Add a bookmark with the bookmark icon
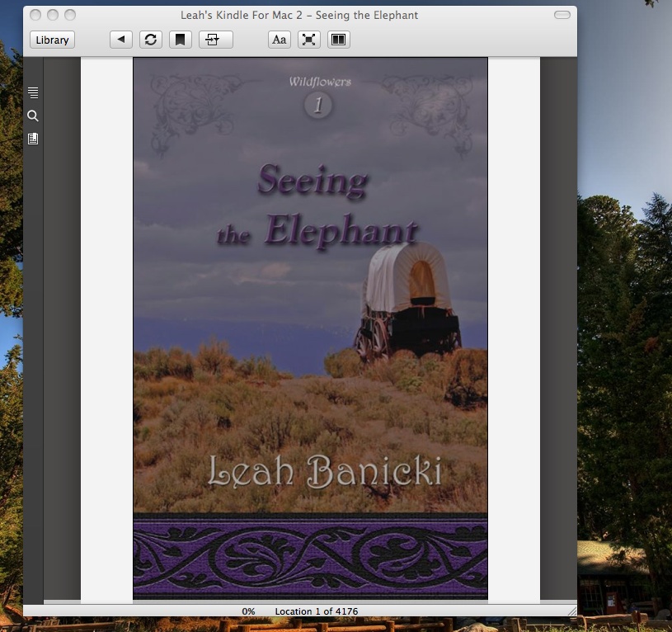The width and height of the screenshot is (672, 632). point(181,40)
